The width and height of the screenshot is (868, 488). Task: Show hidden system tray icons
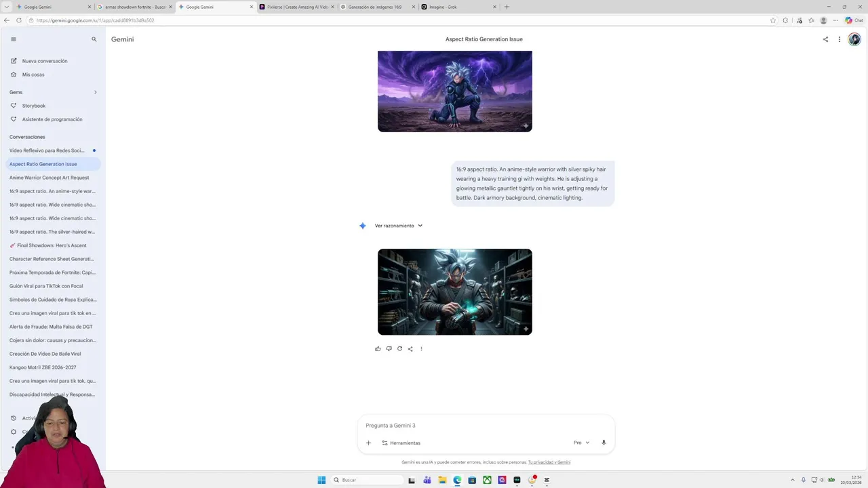(793, 480)
